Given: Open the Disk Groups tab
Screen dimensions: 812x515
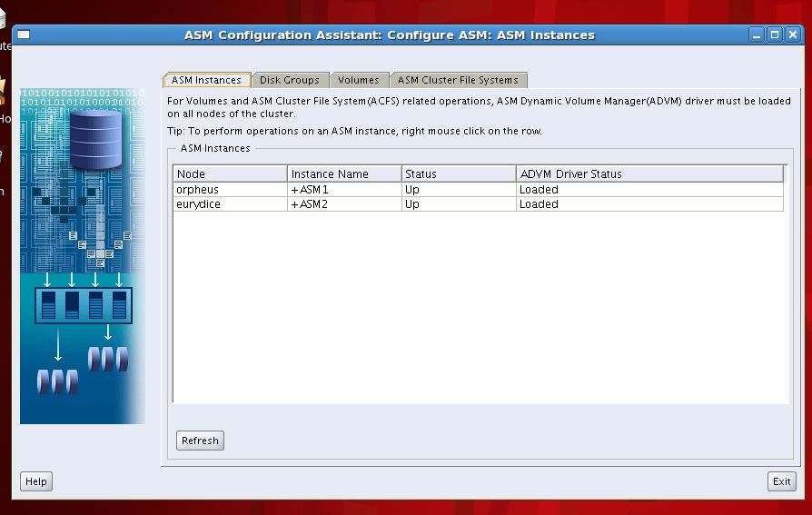Looking at the screenshot, I should pos(289,80).
